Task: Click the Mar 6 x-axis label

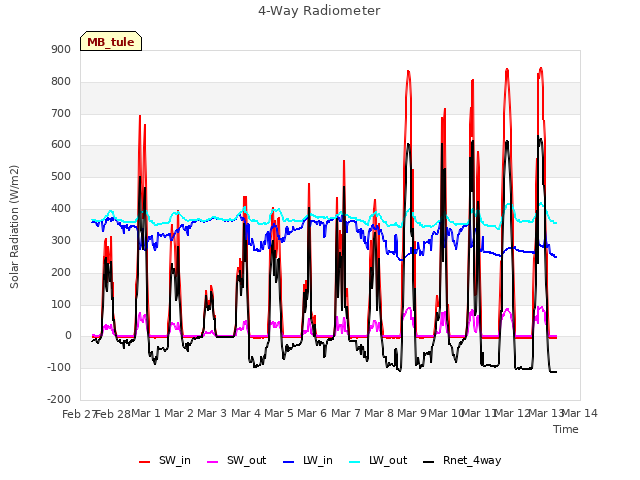Action: (312, 413)
